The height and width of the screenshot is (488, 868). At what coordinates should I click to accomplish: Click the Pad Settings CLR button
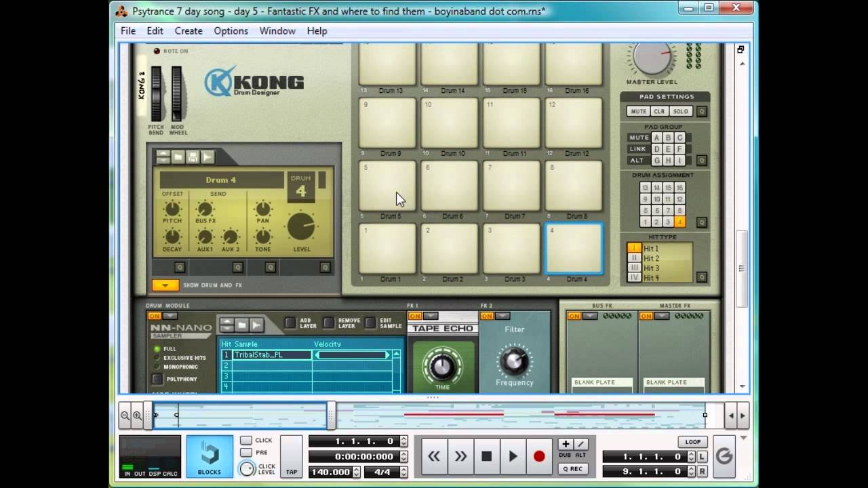pos(659,111)
